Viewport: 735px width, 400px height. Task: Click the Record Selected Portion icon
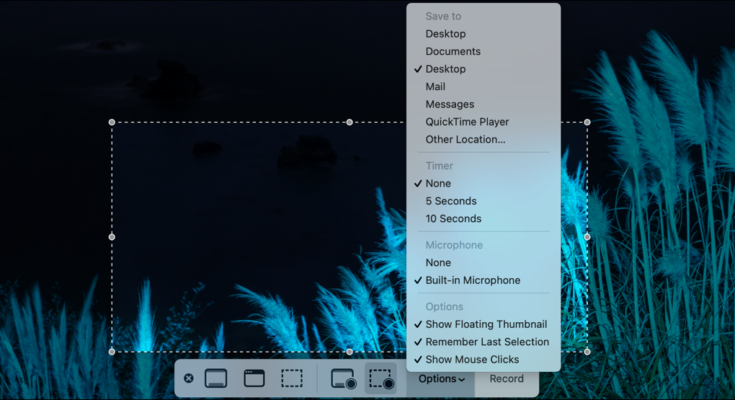click(x=381, y=379)
